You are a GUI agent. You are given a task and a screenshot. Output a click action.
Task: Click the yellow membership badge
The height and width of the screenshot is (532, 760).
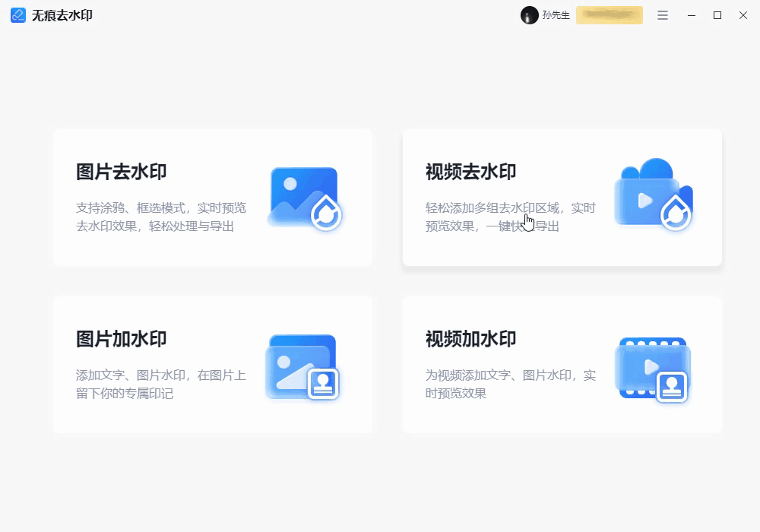[x=609, y=14]
